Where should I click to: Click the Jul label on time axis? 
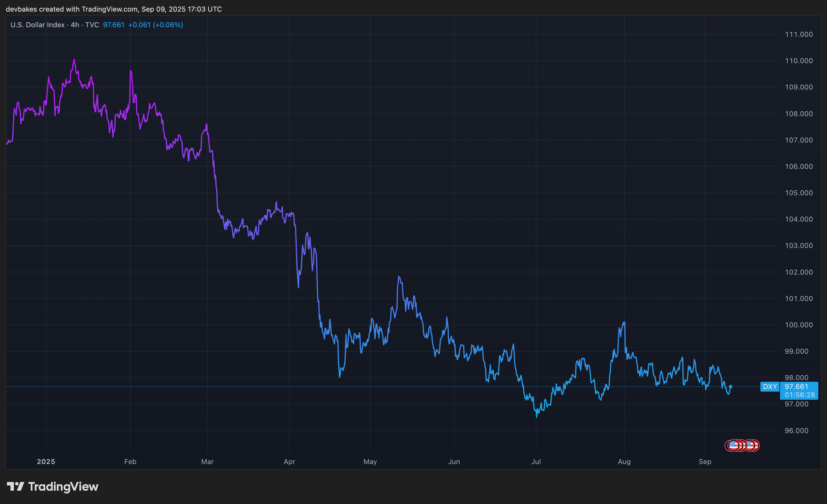536,461
